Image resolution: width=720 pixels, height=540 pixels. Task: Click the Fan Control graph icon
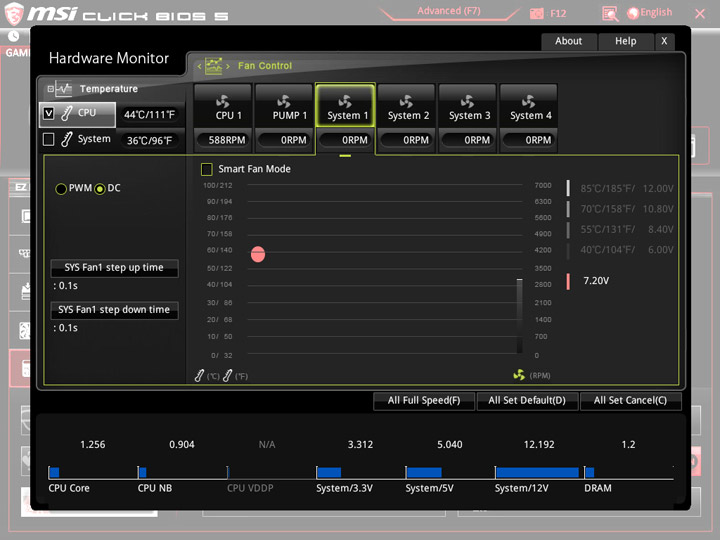pos(214,66)
